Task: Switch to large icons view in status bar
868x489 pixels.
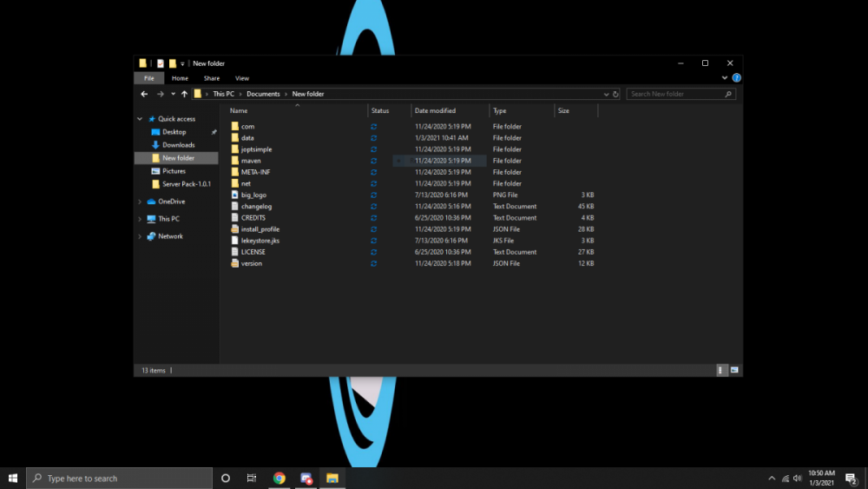Action: pos(734,370)
